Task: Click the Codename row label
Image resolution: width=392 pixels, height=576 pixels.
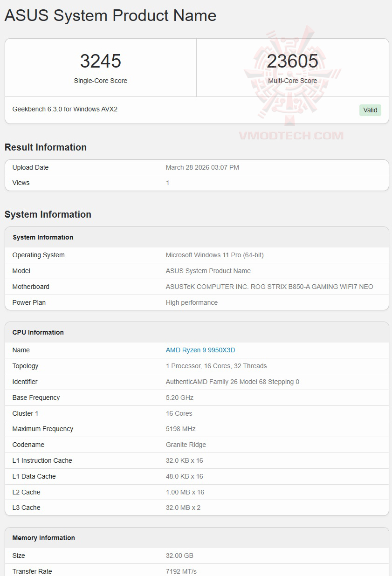Action: pos(28,445)
